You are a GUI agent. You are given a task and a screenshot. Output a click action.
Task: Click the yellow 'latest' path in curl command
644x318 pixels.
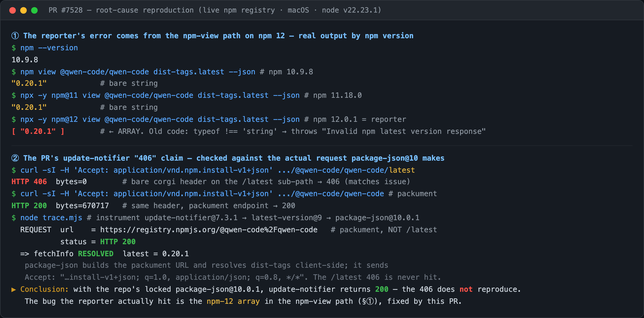pos(402,170)
